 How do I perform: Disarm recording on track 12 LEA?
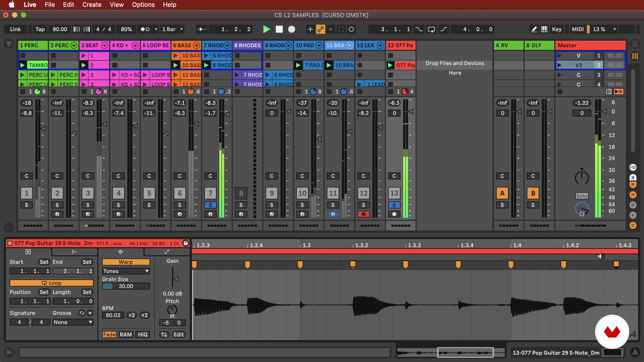point(363,214)
